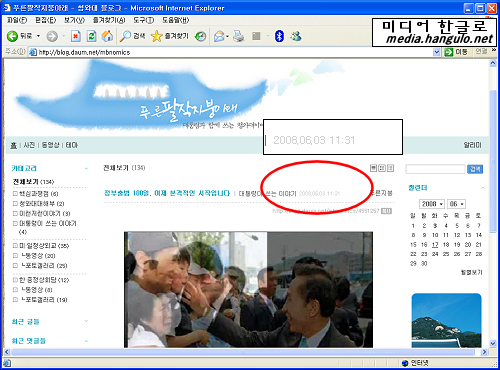
Task: Open the 도구(T) menu
Action: [144, 20]
